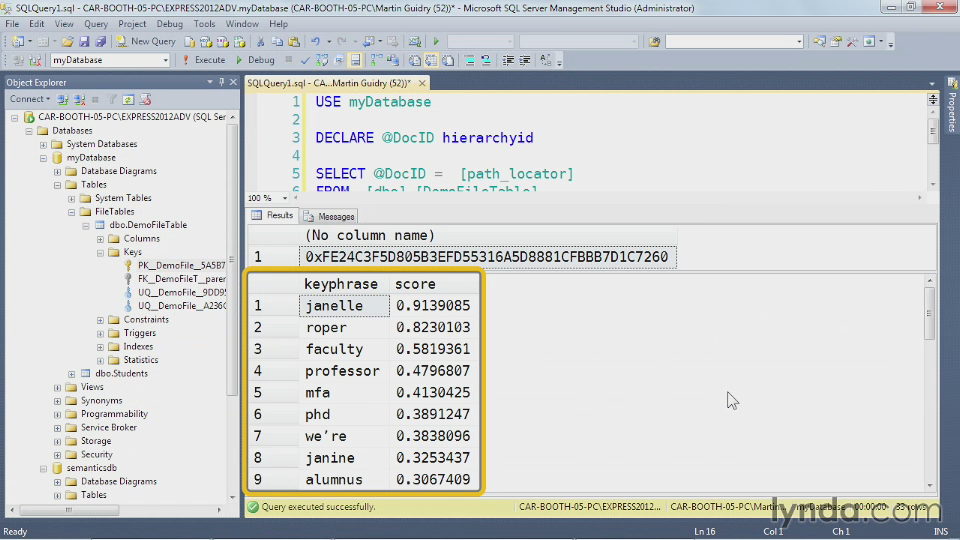The width and height of the screenshot is (960, 540).
Task: Collapse the Keys folder node
Action: [x=100, y=252]
